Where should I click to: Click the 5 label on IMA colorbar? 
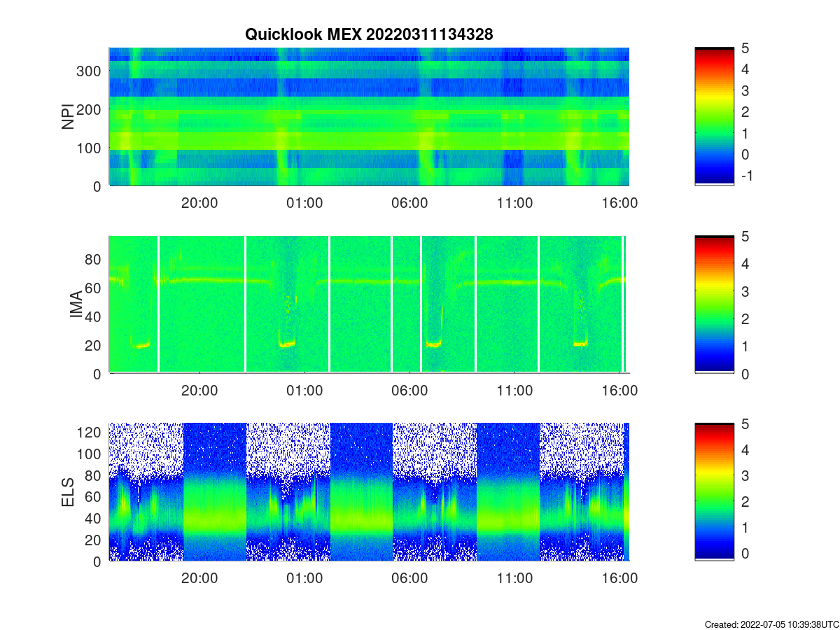tap(744, 236)
